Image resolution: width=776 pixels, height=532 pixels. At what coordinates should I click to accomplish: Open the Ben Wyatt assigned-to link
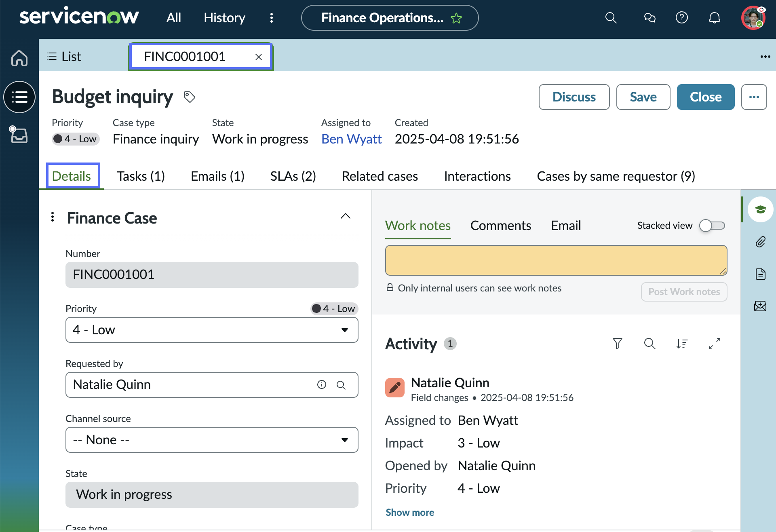[x=351, y=139]
